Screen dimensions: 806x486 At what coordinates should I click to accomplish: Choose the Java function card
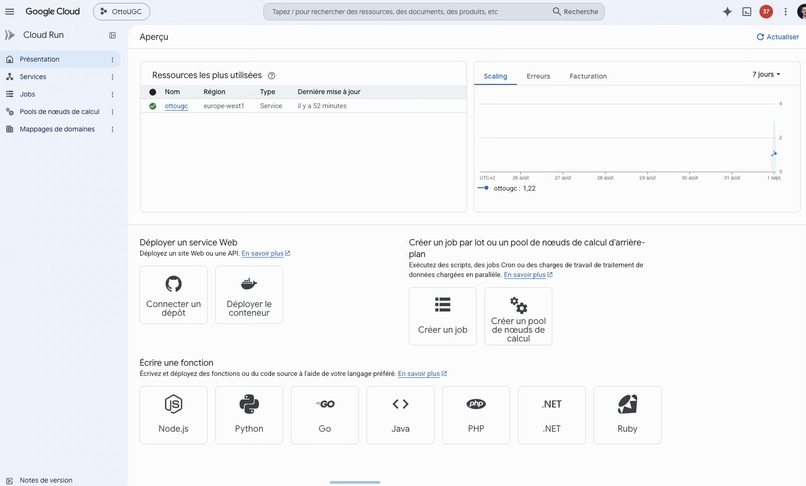click(400, 415)
